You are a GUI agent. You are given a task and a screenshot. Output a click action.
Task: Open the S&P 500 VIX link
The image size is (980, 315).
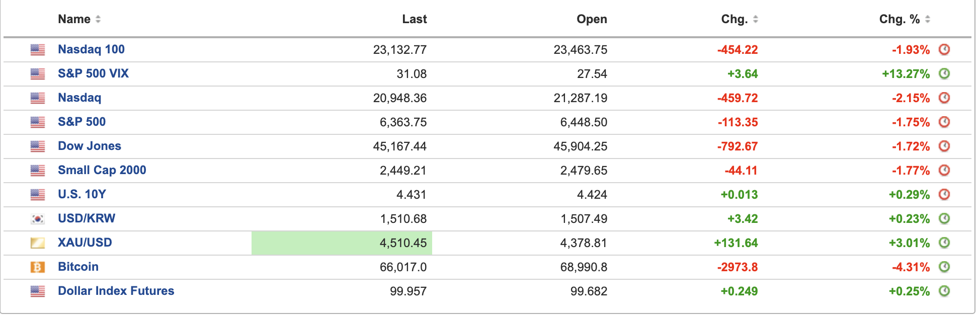click(x=93, y=73)
